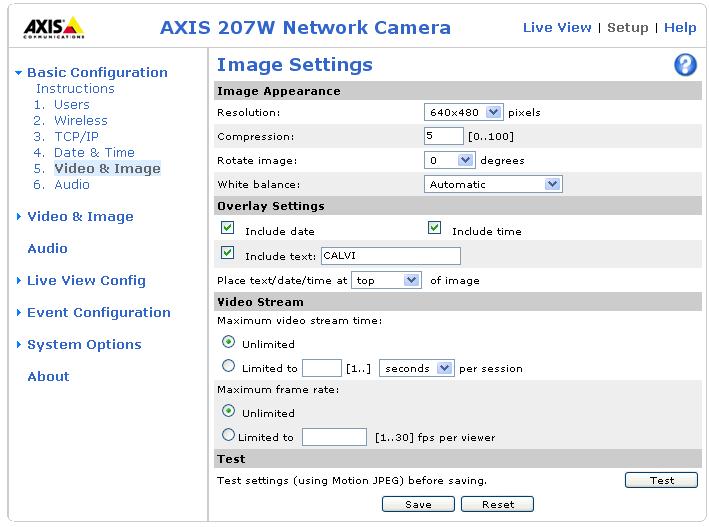Toggle the Include time checkbox

pyautogui.click(x=435, y=228)
